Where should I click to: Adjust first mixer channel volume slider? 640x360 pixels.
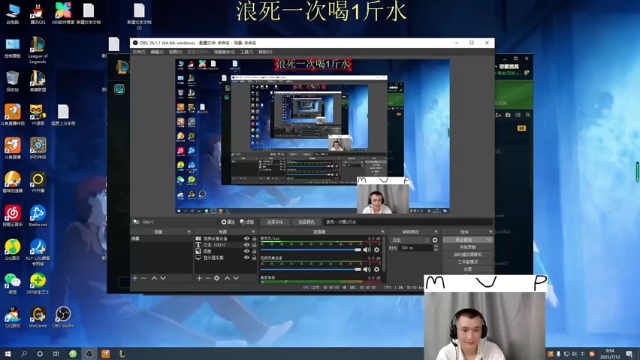[x=311, y=249]
